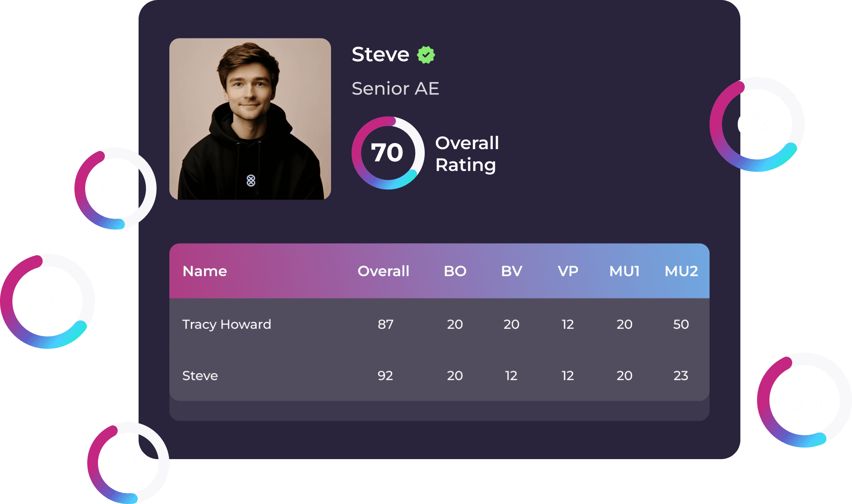Sort by the Overall column header
Screen dimensions: 852x504
coord(383,271)
